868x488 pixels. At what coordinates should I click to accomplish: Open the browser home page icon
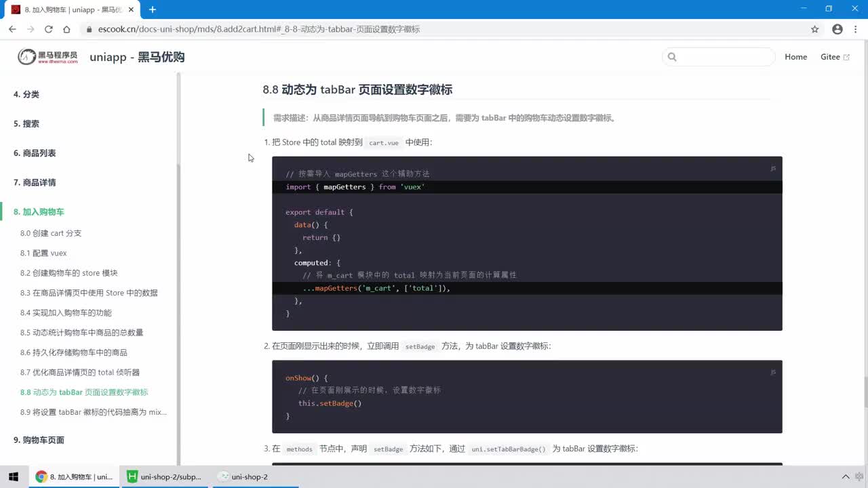click(66, 29)
